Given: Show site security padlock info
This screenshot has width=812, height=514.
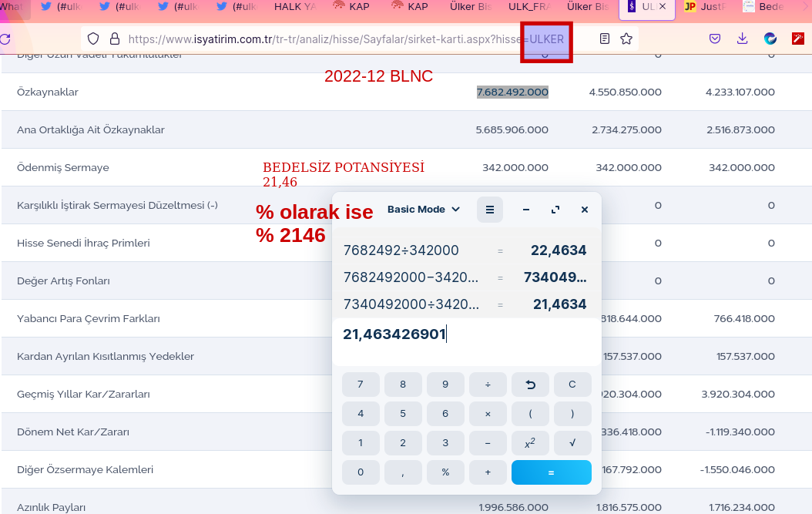Looking at the screenshot, I should coord(115,39).
